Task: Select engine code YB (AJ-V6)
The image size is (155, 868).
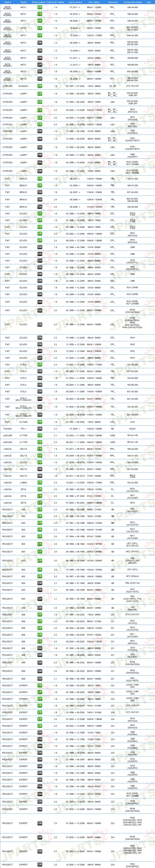Action: (132, 436)
